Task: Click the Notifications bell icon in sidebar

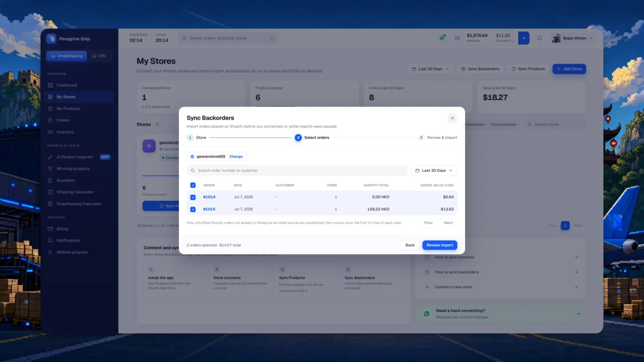Action: click(x=50, y=241)
